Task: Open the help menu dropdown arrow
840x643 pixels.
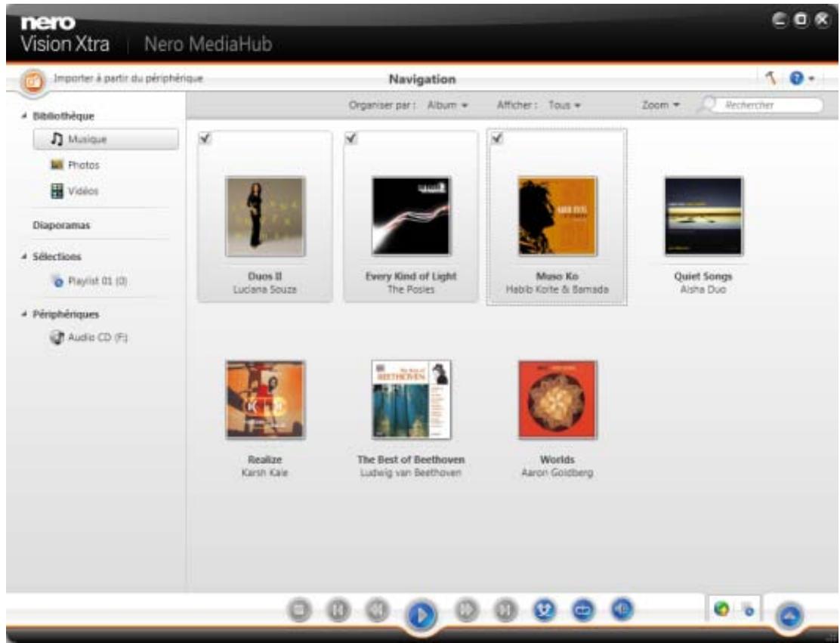Action: click(811, 79)
